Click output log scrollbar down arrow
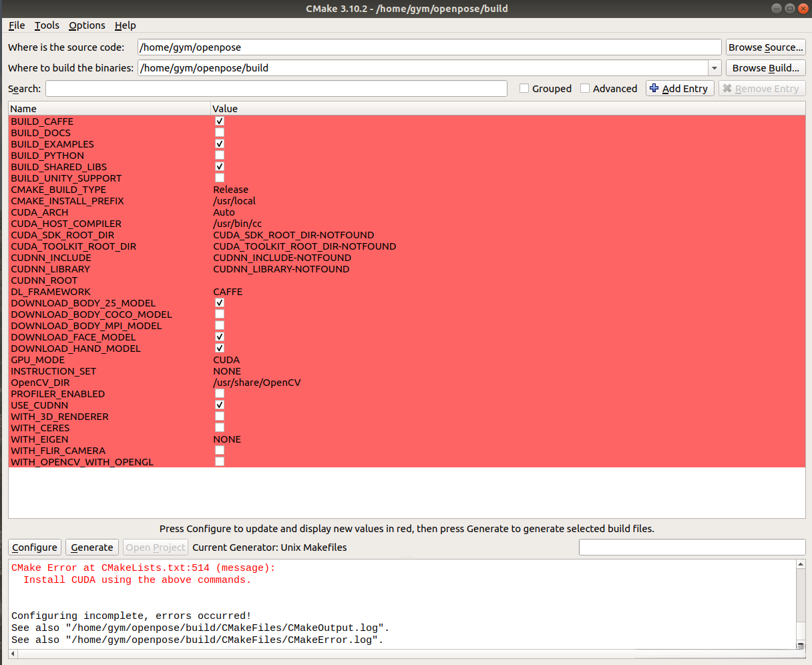The width and height of the screenshot is (812, 665). [801, 644]
